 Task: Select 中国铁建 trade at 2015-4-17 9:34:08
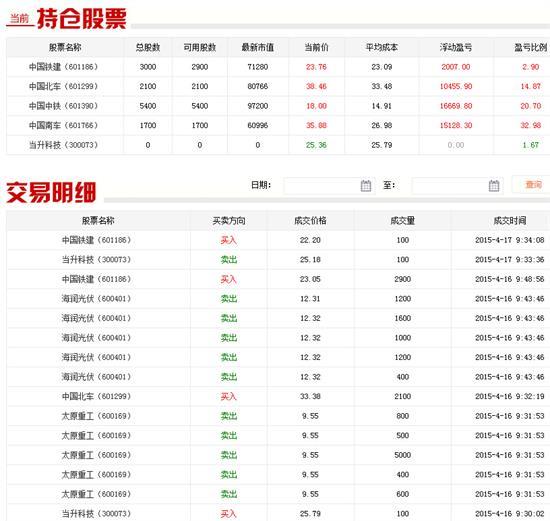[x=279, y=240]
